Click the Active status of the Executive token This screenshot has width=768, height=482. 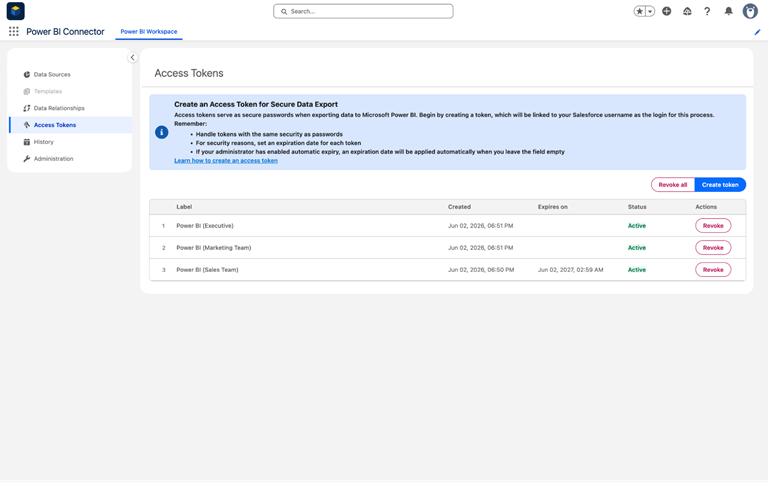[x=637, y=226]
